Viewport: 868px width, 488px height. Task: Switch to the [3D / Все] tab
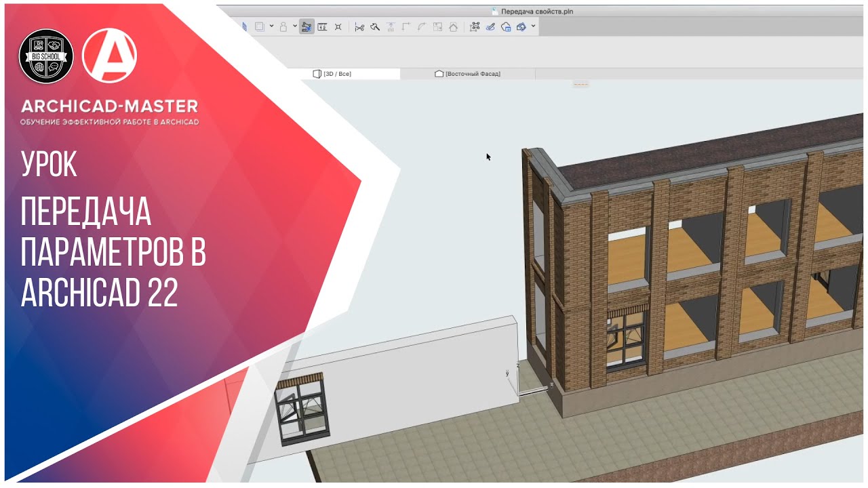click(332, 73)
